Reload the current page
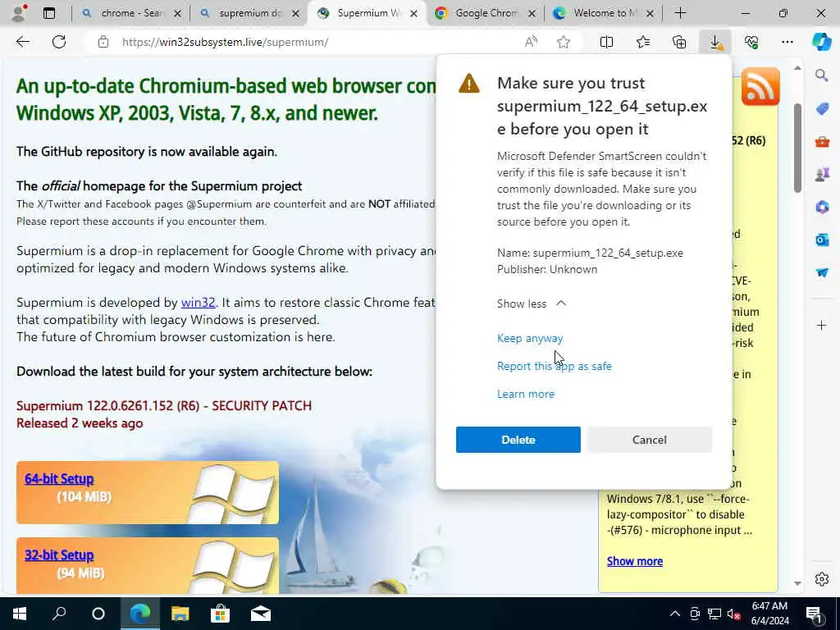 [x=59, y=42]
